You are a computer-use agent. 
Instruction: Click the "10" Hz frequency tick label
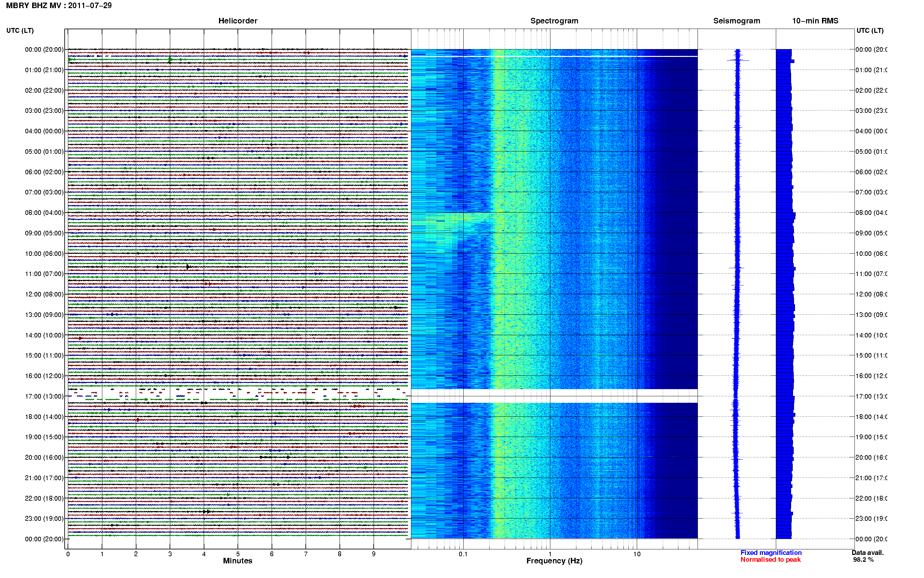coord(637,554)
